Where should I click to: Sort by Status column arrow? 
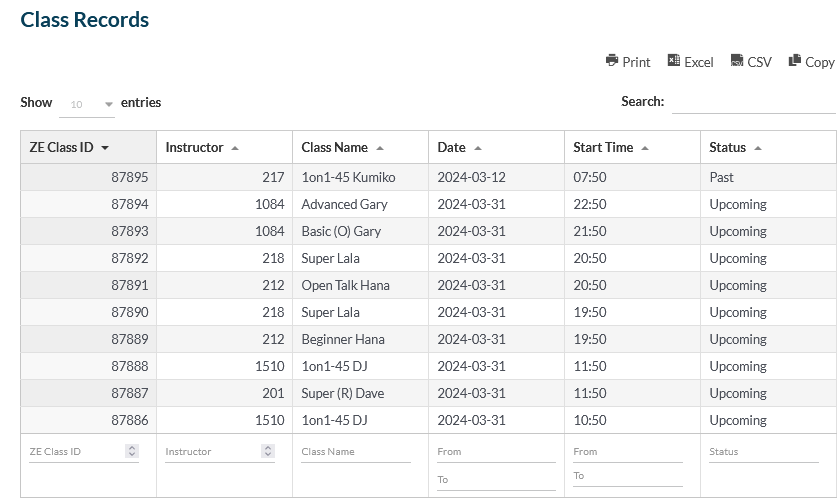point(758,148)
